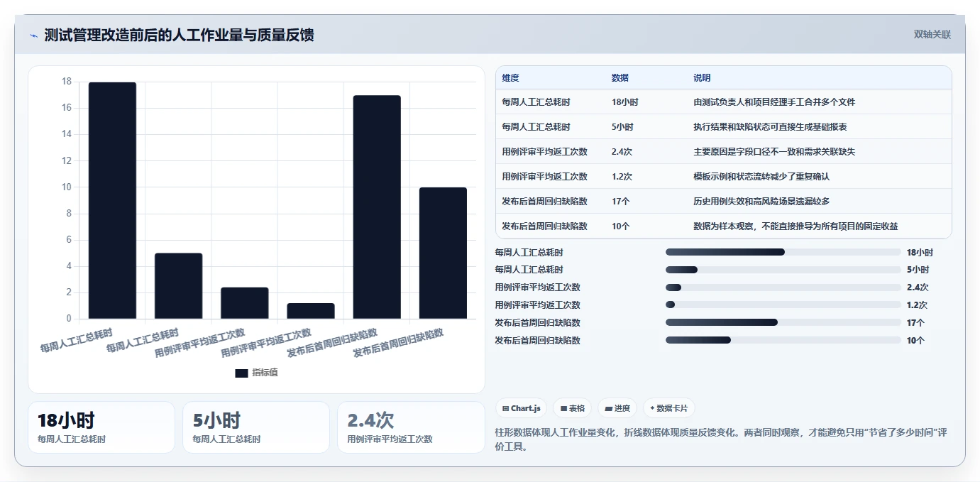Click the progress bar for 10个
This screenshot has width=980, height=482.
tap(783, 341)
